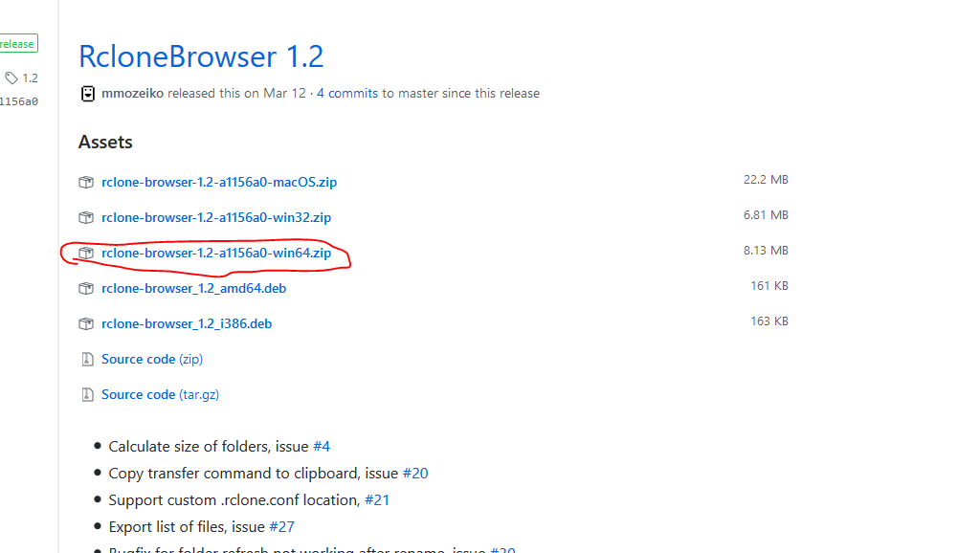Click the package icon beside macOS.zip asset

85,182
